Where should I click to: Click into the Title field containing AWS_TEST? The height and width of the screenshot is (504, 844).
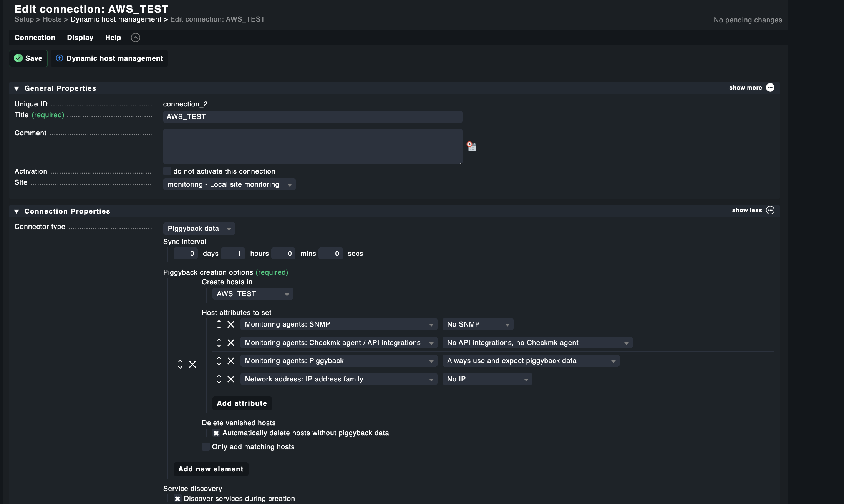tap(312, 117)
